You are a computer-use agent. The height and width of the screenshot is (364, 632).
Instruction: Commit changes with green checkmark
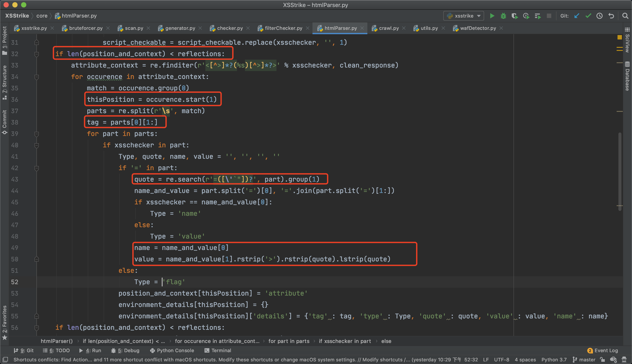(588, 16)
